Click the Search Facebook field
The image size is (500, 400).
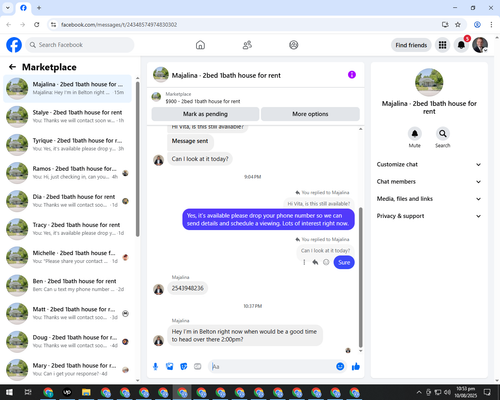[80, 45]
